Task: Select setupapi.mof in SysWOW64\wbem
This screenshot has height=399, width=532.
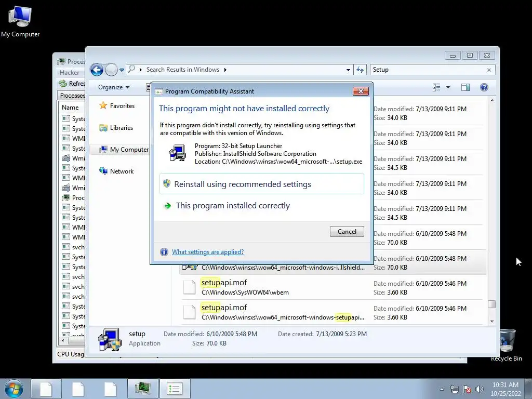Action: pyautogui.click(x=334, y=287)
